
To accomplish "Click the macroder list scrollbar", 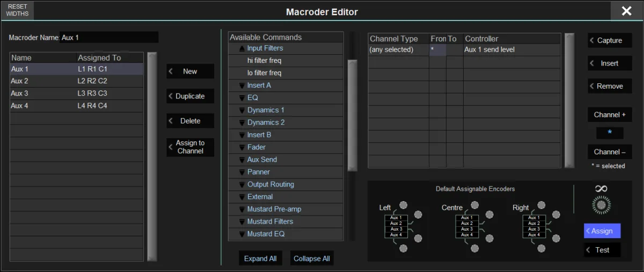I will pyautogui.click(x=152, y=156).
